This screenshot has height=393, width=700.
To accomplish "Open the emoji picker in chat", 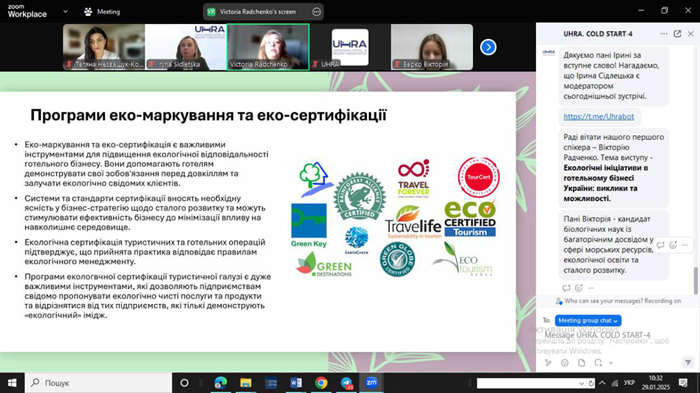I will tap(565, 363).
